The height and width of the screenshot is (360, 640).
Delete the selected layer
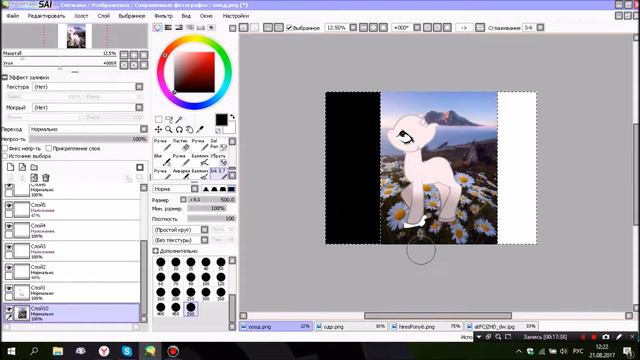pyautogui.click(x=46, y=178)
